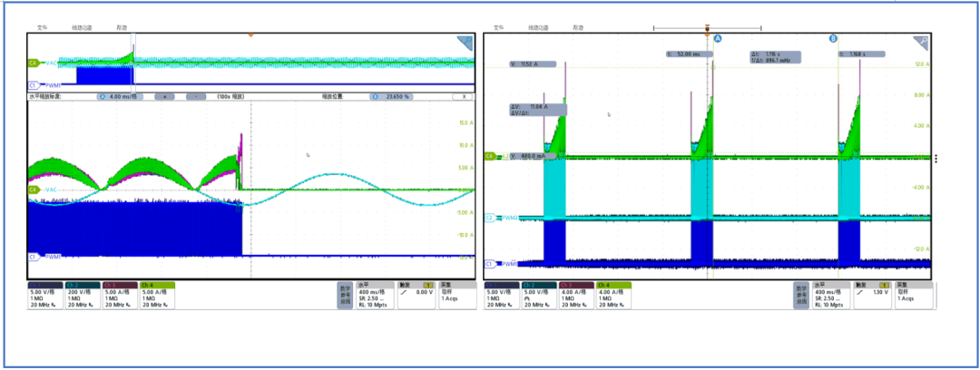This screenshot has height=370, width=980.
Task: Click the trigger position marker on horizontal bar
Action: tap(707, 28)
